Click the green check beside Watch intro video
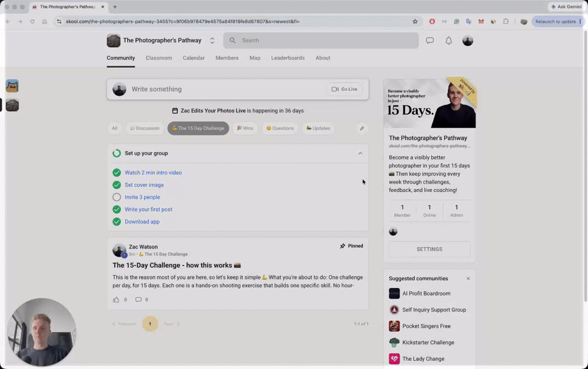This screenshot has height=369, width=588. [117, 172]
